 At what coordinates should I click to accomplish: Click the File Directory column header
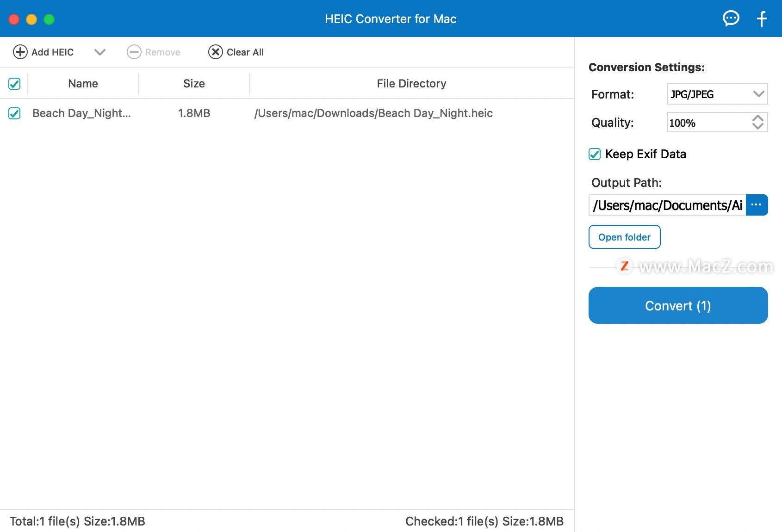point(411,84)
